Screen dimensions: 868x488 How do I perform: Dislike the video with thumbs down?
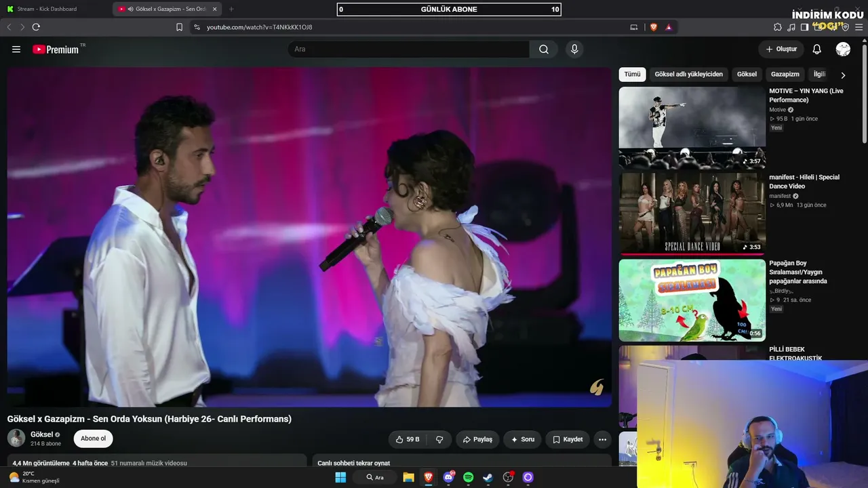pyautogui.click(x=439, y=439)
